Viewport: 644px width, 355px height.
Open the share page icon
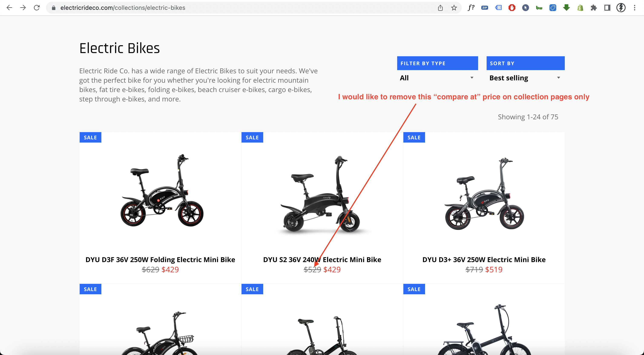pos(440,8)
